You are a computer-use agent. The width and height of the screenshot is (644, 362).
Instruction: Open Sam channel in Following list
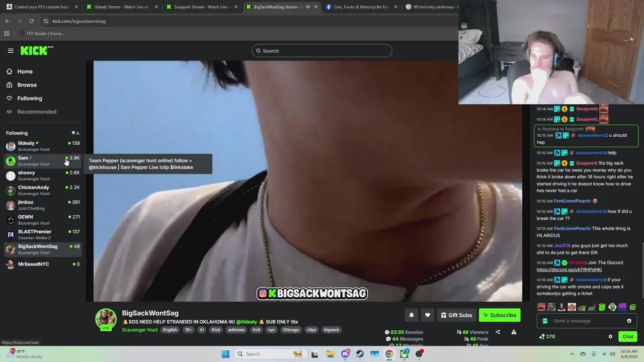coord(43,161)
